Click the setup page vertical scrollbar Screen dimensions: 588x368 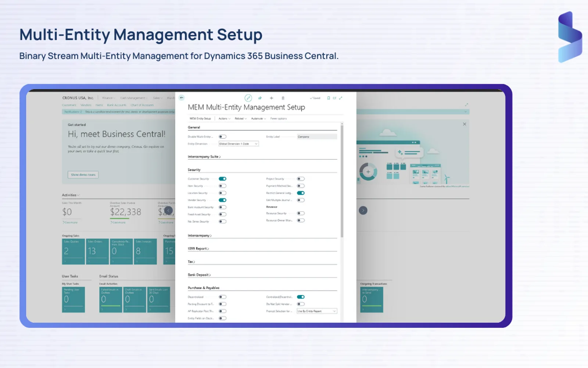tap(342, 180)
